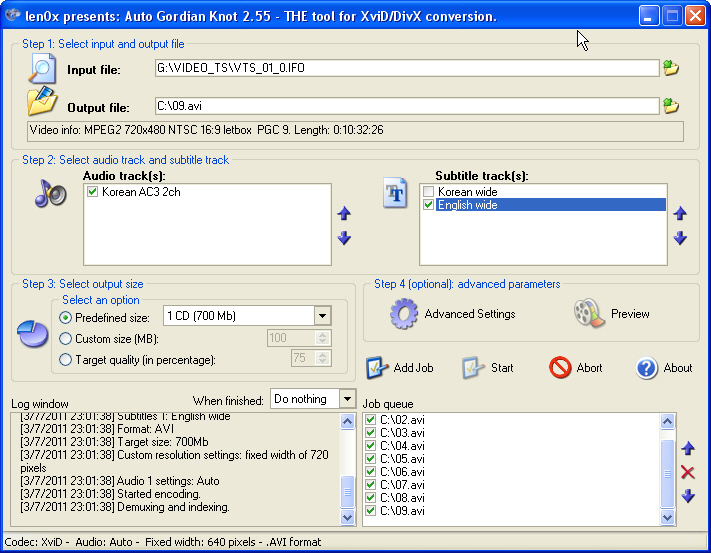711x553 pixels.
Task: Click the Start encoding icon
Action: point(473,368)
